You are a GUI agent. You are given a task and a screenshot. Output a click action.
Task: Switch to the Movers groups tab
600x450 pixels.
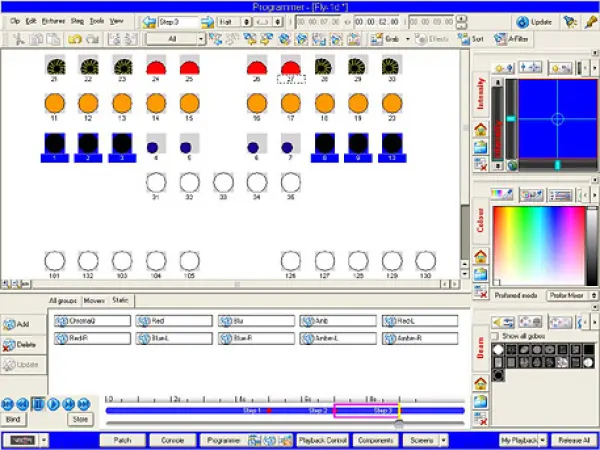94,300
